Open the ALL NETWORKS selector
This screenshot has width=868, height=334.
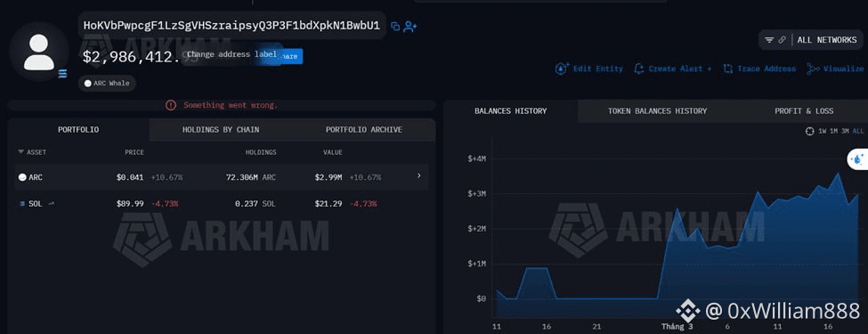(x=827, y=40)
